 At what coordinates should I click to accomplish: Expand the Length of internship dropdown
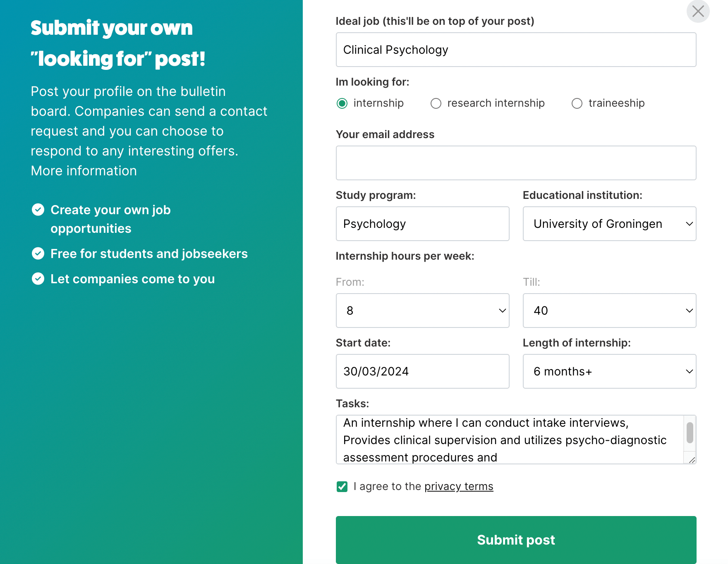(x=609, y=371)
